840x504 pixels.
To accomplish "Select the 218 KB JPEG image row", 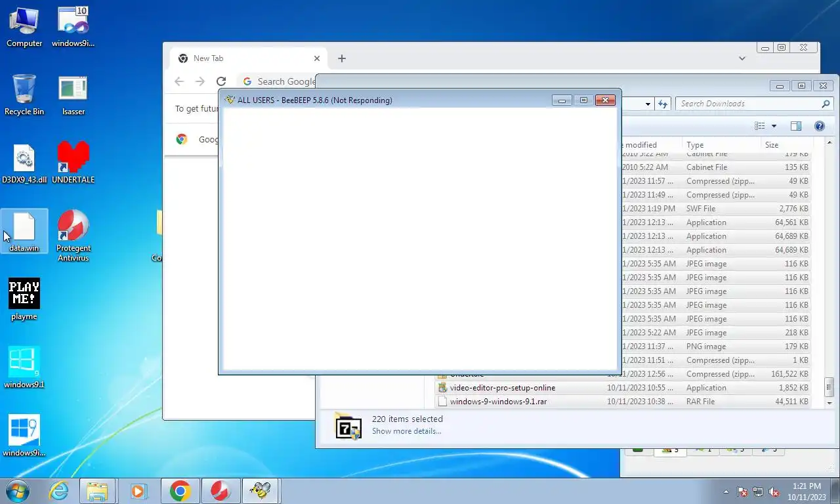I will (x=716, y=333).
